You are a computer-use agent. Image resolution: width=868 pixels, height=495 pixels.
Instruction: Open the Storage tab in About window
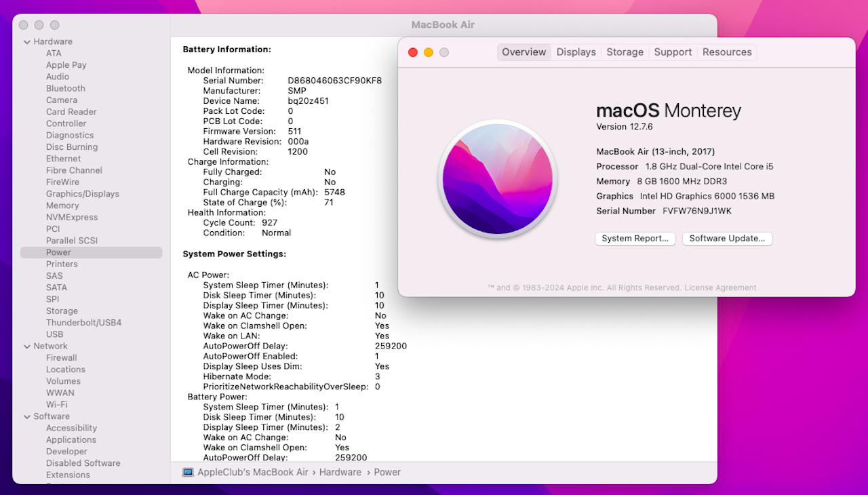(x=625, y=52)
